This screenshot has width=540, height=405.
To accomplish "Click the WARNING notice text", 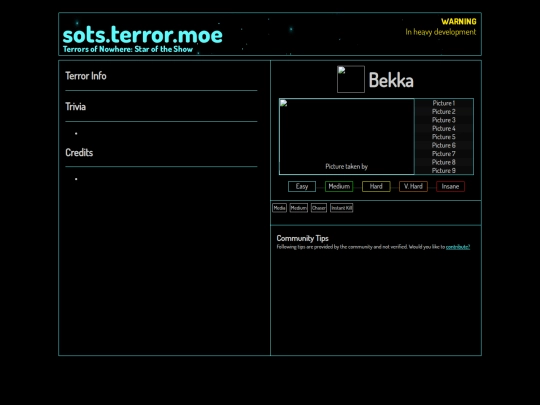I will click(459, 22).
